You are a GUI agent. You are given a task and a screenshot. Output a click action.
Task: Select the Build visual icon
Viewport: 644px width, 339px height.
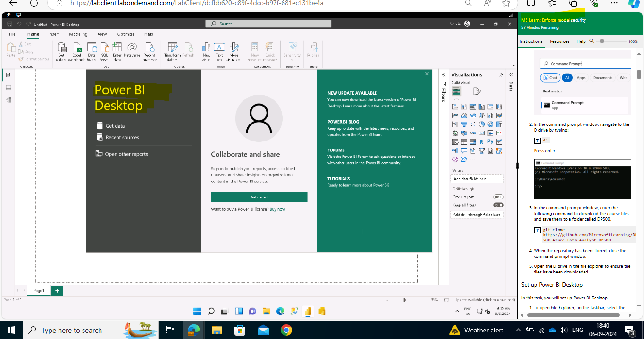click(x=456, y=91)
